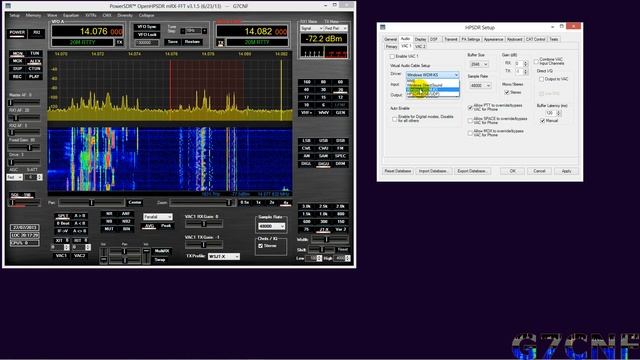Adjust the Master AF slider

pyautogui.click(x=24, y=102)
